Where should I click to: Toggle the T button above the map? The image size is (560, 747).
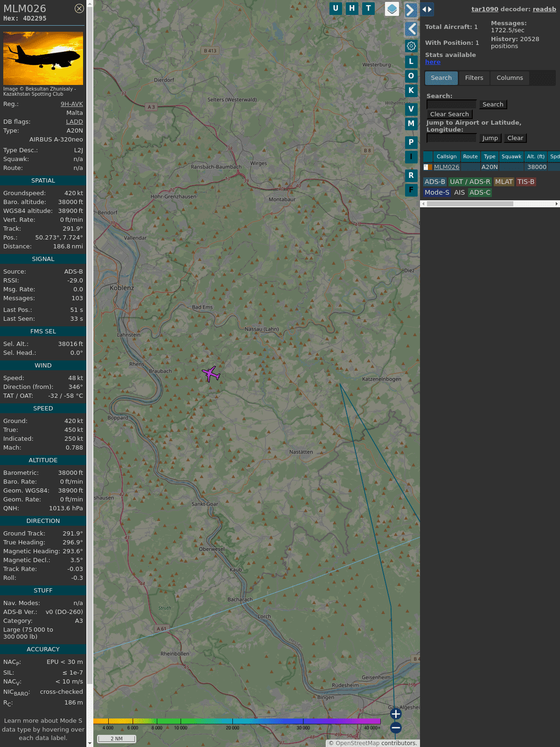[x=368, y=8]
